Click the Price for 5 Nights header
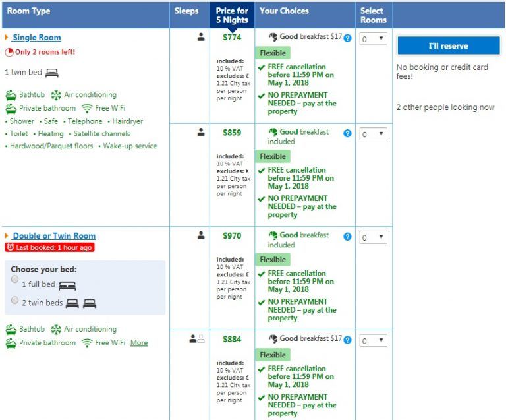This screenshot has height=420, width=506. pos(232,15)
